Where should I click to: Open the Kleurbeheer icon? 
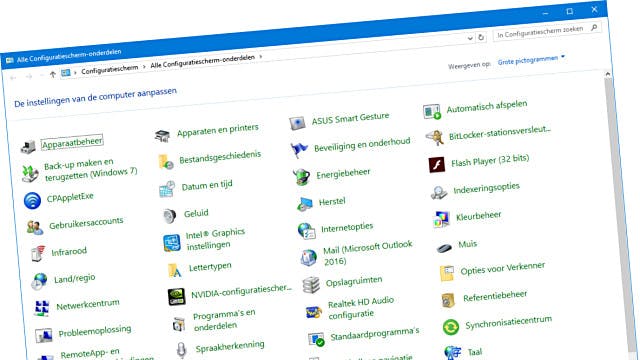(x=441, y=219)
